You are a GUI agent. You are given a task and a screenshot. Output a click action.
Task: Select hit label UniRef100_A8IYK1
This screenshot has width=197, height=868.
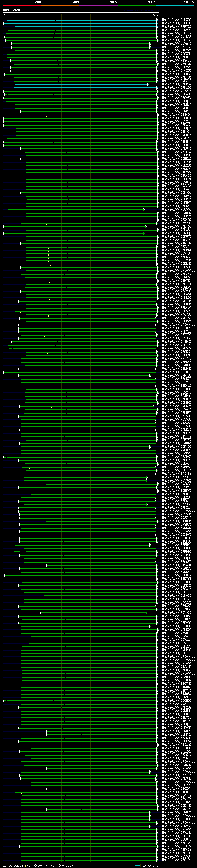(177, 47)
